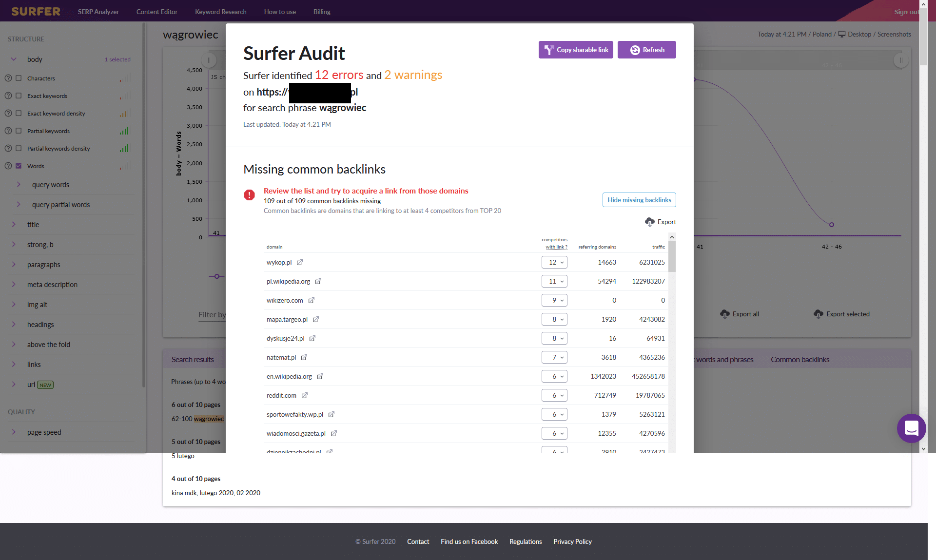
Task: Click the backlinks table scrollbar thumb
Action: pos(672,256)
